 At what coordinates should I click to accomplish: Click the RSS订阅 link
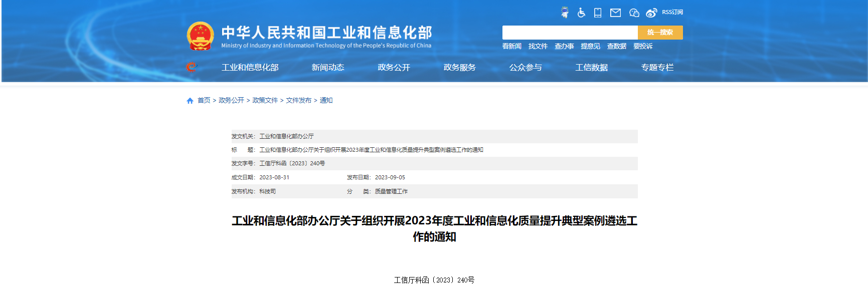[x=672, y=12]
